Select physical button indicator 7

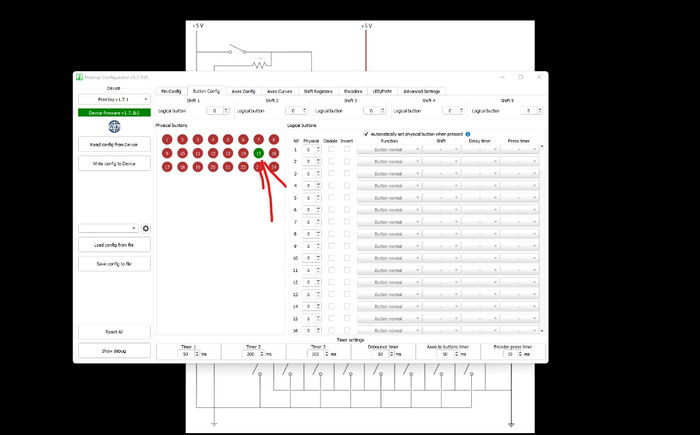(258, 140)
